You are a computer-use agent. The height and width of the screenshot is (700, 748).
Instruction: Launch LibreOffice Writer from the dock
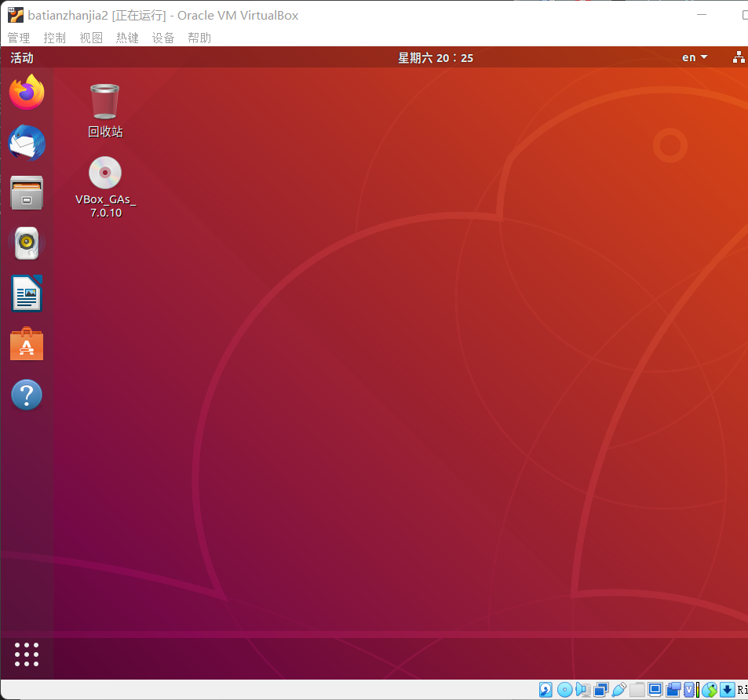27,293
